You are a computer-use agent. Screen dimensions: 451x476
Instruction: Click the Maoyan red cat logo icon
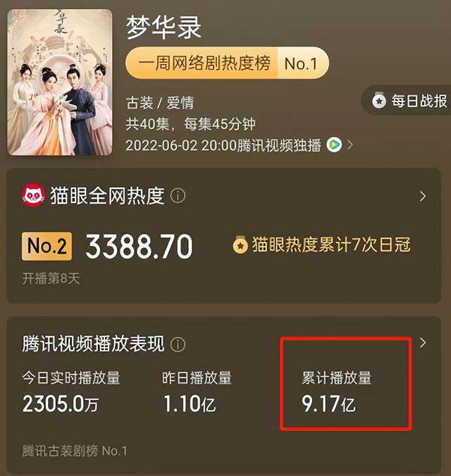click(x=33, y=196)
